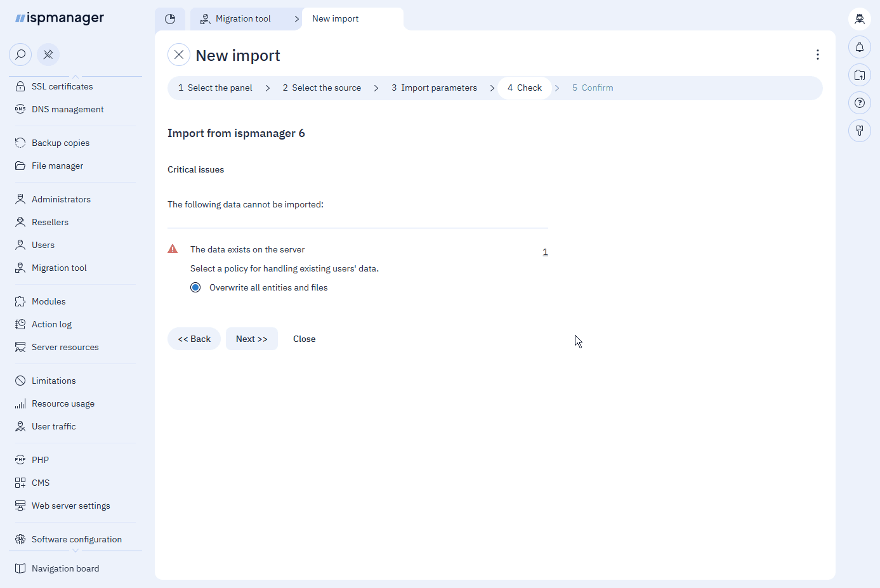
Task: Click the Modules puzzle piece icon
Action: [x=20, y=301]
